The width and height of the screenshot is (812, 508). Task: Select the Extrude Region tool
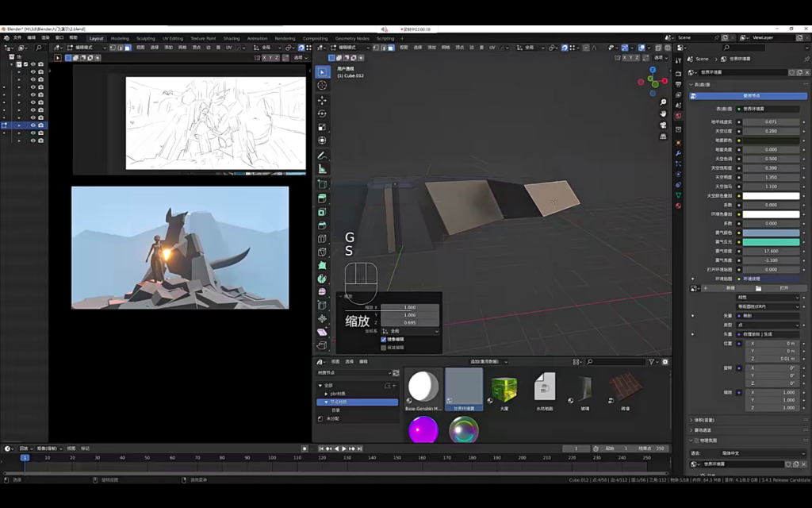pos(322,198)
